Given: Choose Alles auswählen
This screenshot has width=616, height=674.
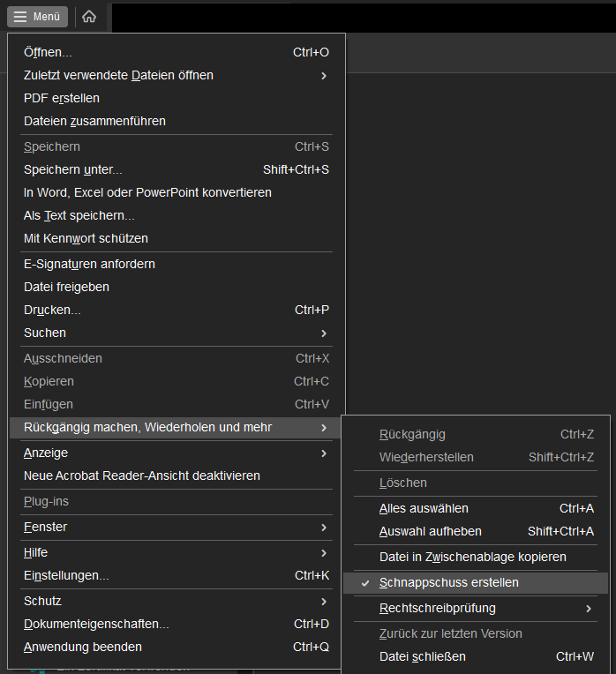Looking at the screenshot, I should click(x=476, y=508).
